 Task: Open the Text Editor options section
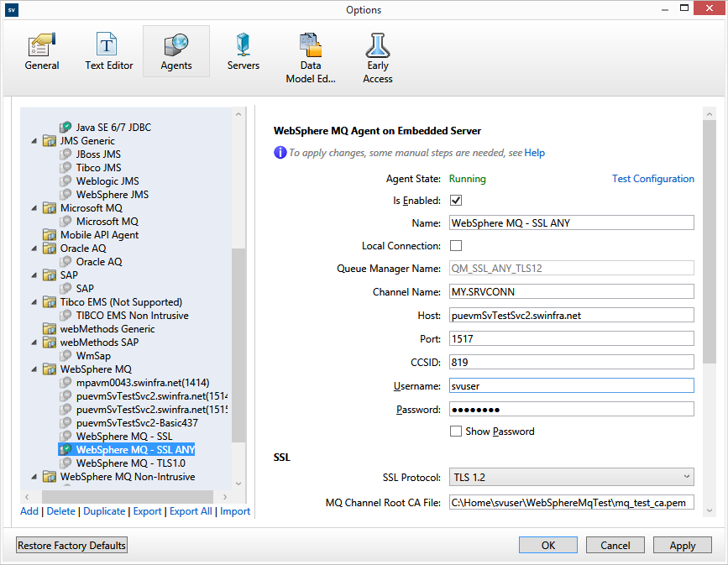pyautogui.click(x=108, y=51)
